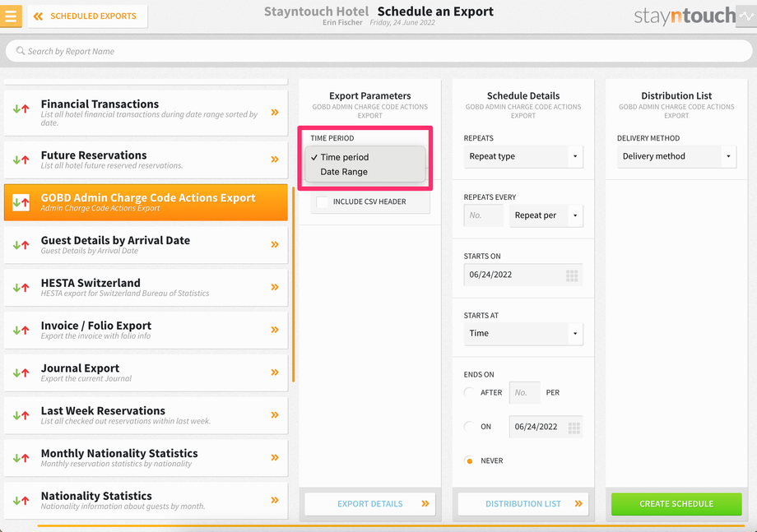Open HESTA Switzerland chevron

275,287
